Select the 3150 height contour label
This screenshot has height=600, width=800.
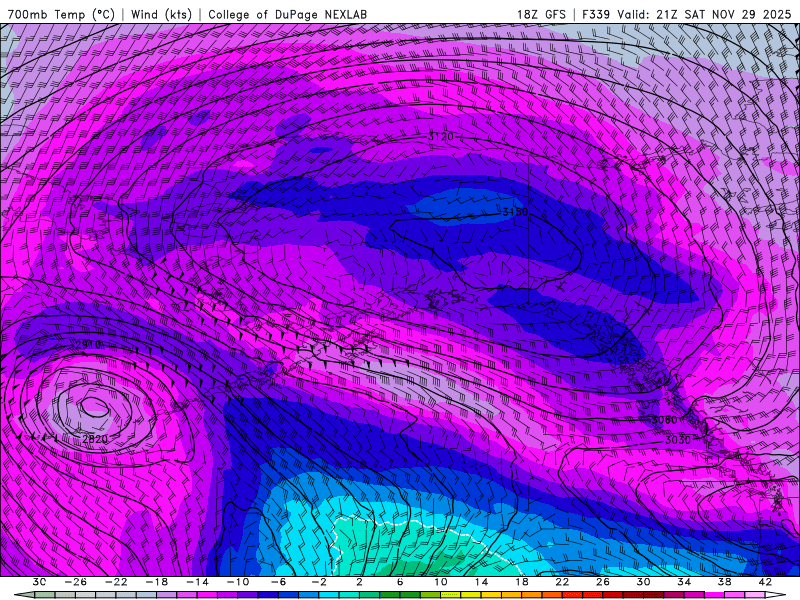tap(515, 212)
